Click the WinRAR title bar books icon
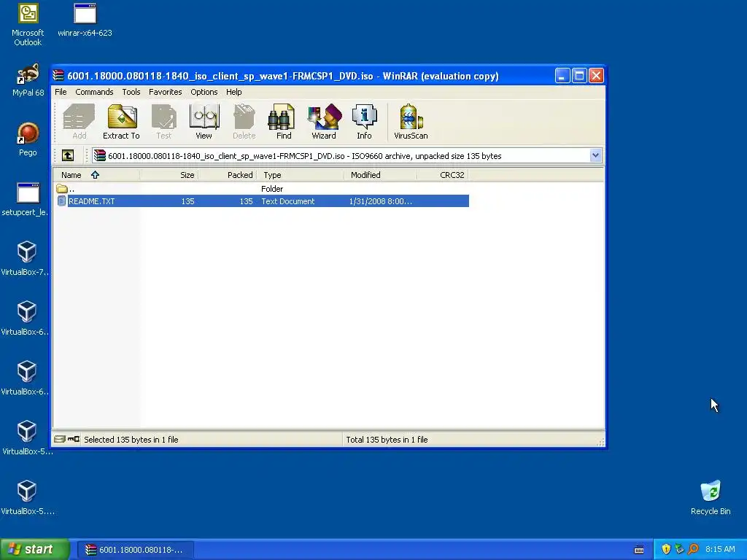This screenshot has height=560, width=747. pos(58,76)
